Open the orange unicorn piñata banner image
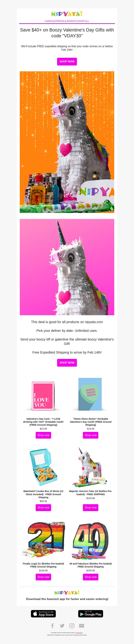This screenshot has width=134, height=644. click(x=67, y=142)
